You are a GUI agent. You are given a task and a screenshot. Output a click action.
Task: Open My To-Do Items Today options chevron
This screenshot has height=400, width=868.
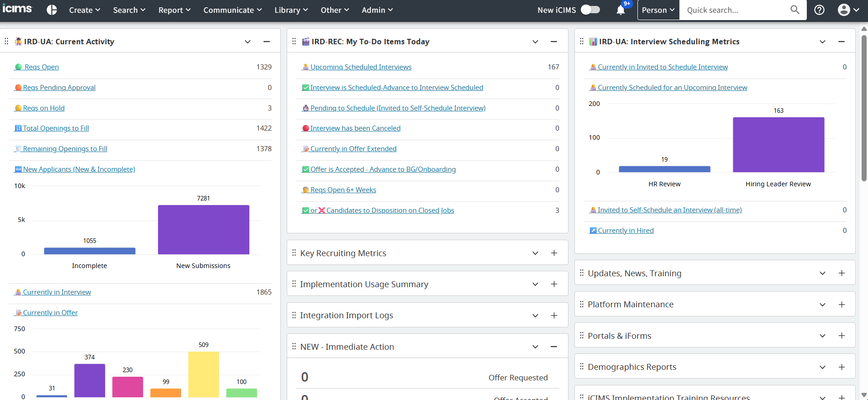[535, 42]
